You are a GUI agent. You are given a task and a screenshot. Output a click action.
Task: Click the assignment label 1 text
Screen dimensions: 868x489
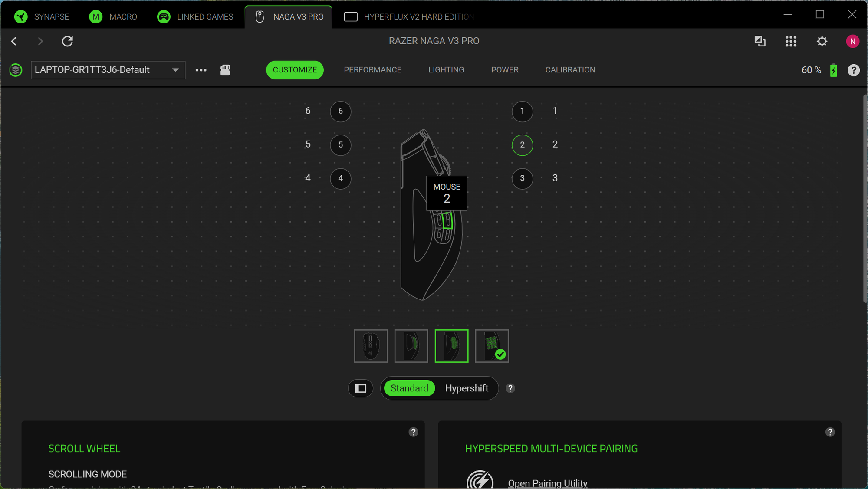coord(555,111)
